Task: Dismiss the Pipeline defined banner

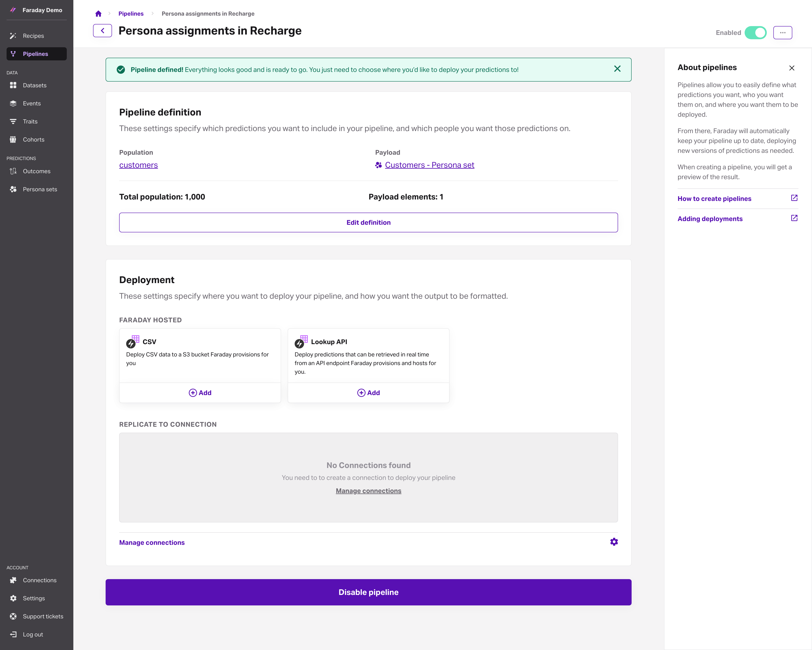Action: tap(617, 69)
